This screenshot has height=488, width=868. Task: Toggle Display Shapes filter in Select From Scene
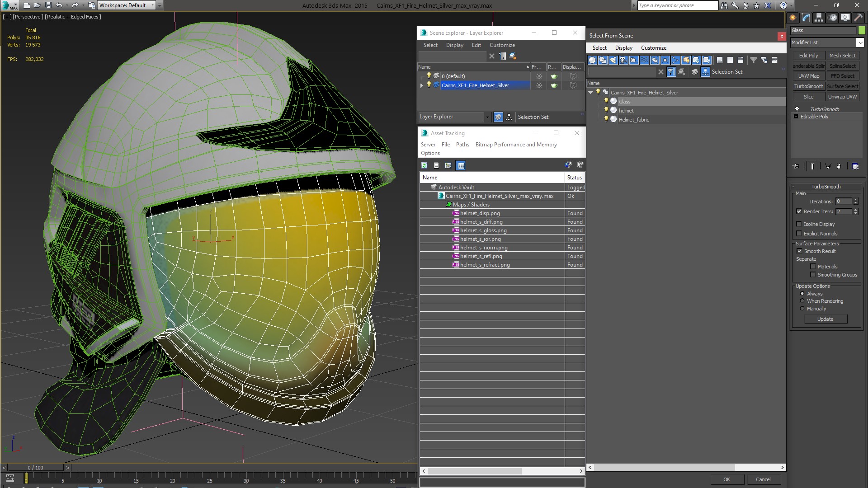[x=603, y=60]
